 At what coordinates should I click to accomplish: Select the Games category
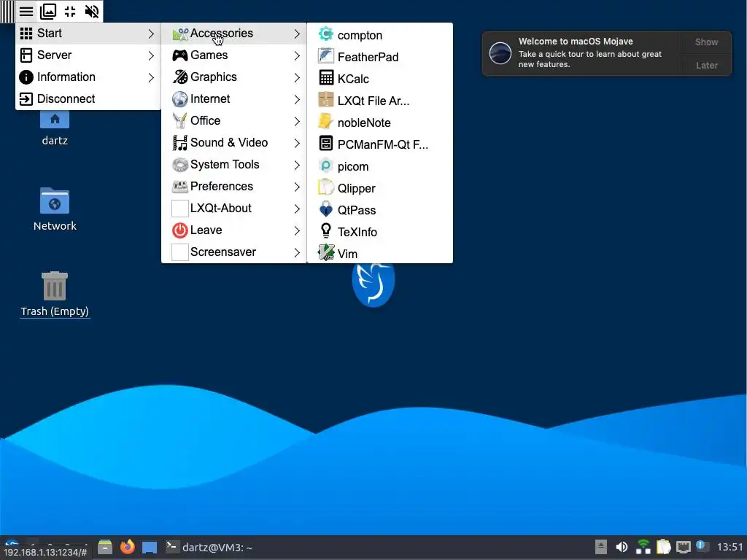pyautogui.click(x=233, y=55)
